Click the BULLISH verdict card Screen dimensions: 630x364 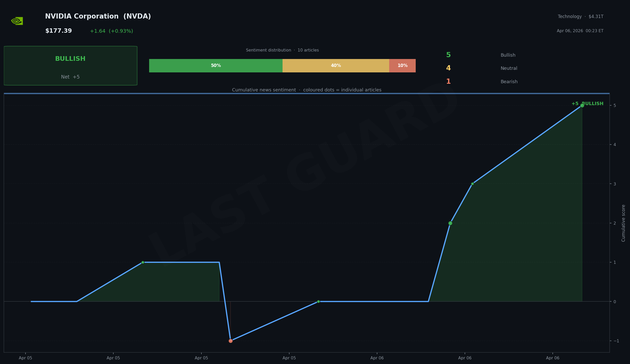click(70, 66)
